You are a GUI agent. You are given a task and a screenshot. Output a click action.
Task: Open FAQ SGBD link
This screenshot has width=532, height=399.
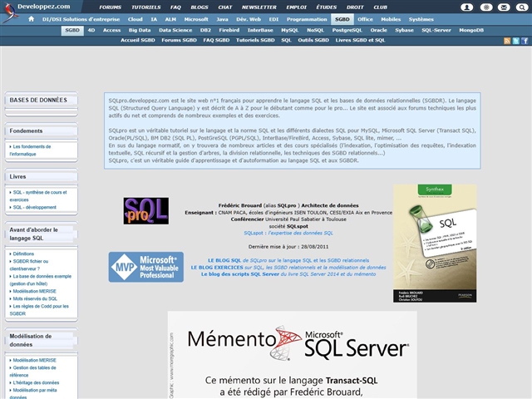coord(216,40)
